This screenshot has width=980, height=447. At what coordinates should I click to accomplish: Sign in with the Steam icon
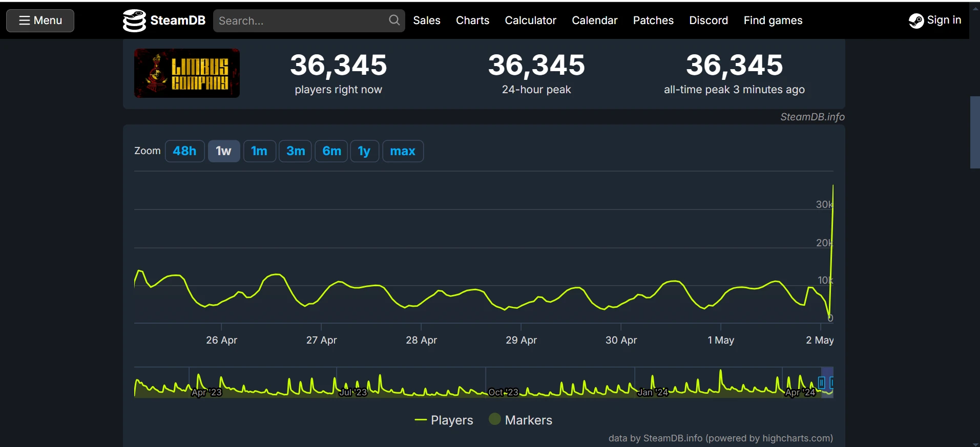916,20
